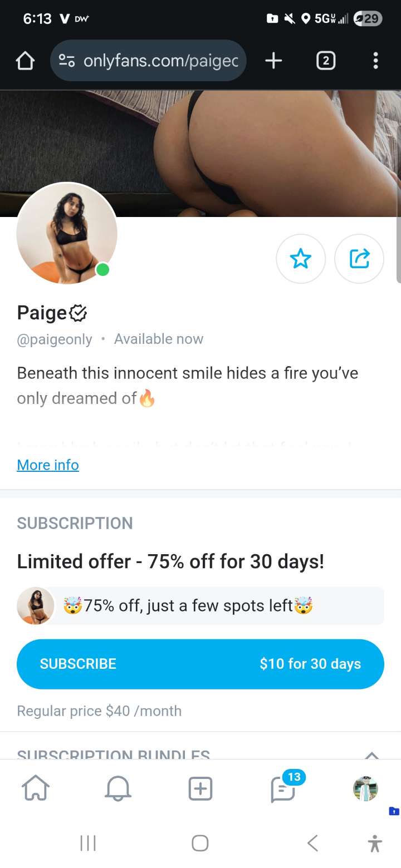Open a new tab with plus icon

(x=273, y=61)
